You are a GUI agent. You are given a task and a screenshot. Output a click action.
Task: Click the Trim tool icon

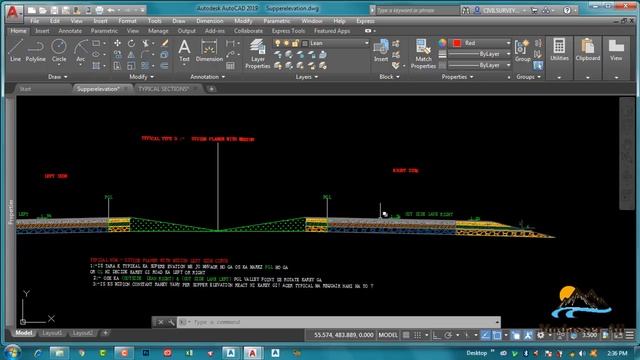tap(146, 43)
